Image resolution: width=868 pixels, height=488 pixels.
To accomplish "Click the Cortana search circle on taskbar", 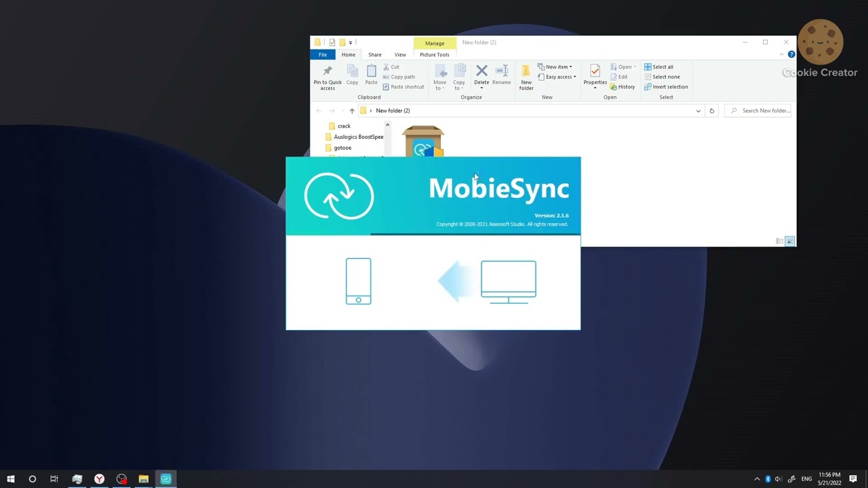I will coord(32,479).
